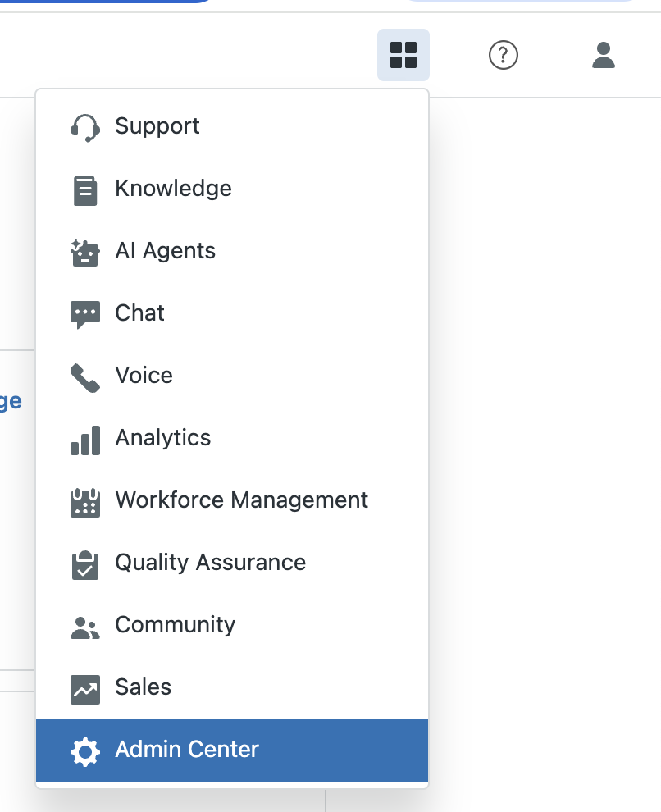Screen dimensions: 661x812
Task: Open the product switcher grid icon
Action: pyautogui.click(x=403, y=55)
